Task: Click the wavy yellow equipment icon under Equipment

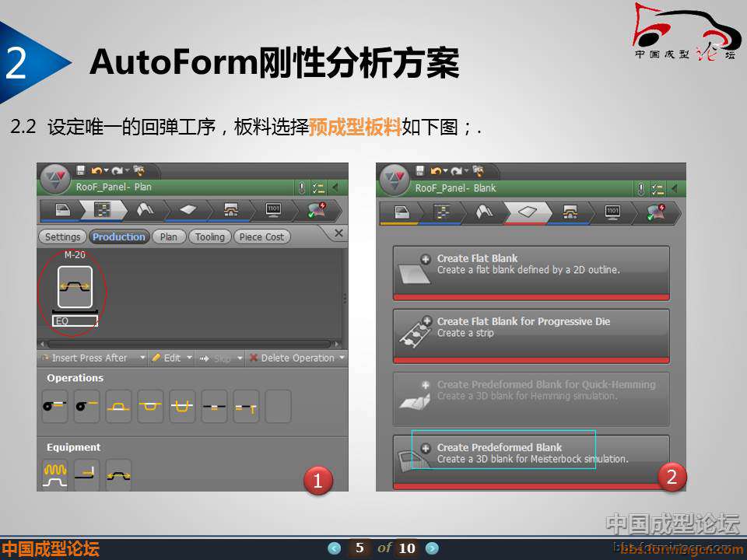Action: (x=54, y=474)
